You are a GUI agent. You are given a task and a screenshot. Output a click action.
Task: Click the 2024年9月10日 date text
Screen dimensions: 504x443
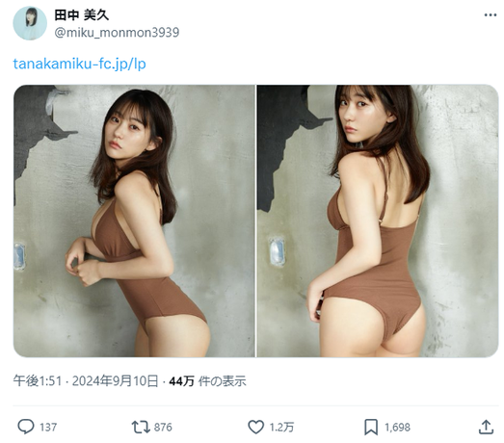pyautogui.click(x=115, y=381)
